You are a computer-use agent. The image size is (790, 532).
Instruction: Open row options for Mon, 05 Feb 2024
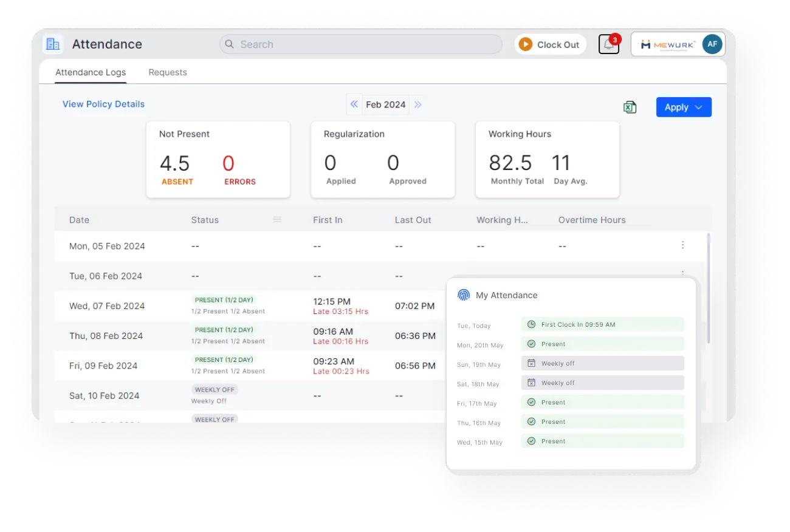(682, 245)
